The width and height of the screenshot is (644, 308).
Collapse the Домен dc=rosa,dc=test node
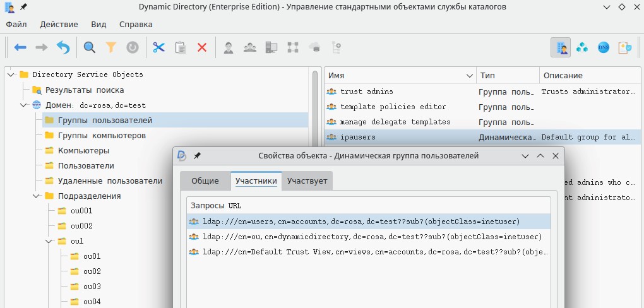pos(23,105)
